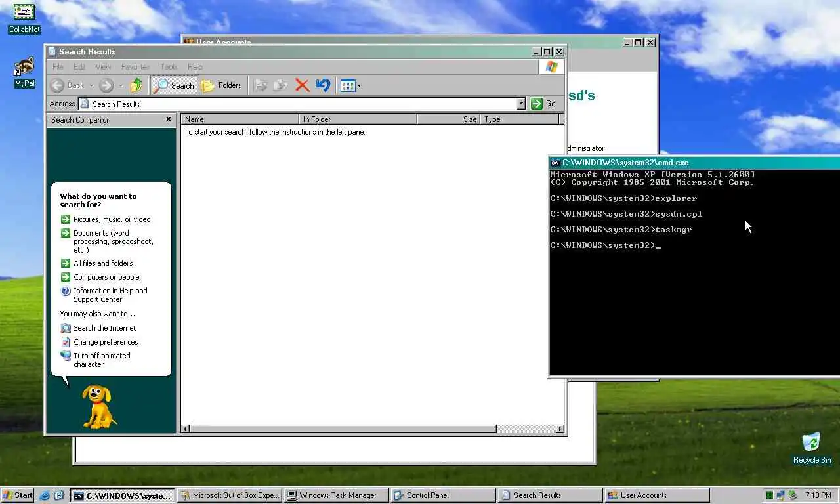The height and width of the screenshot is (504, 840).
Task: Open the File menu
Action: coord(58,67)
